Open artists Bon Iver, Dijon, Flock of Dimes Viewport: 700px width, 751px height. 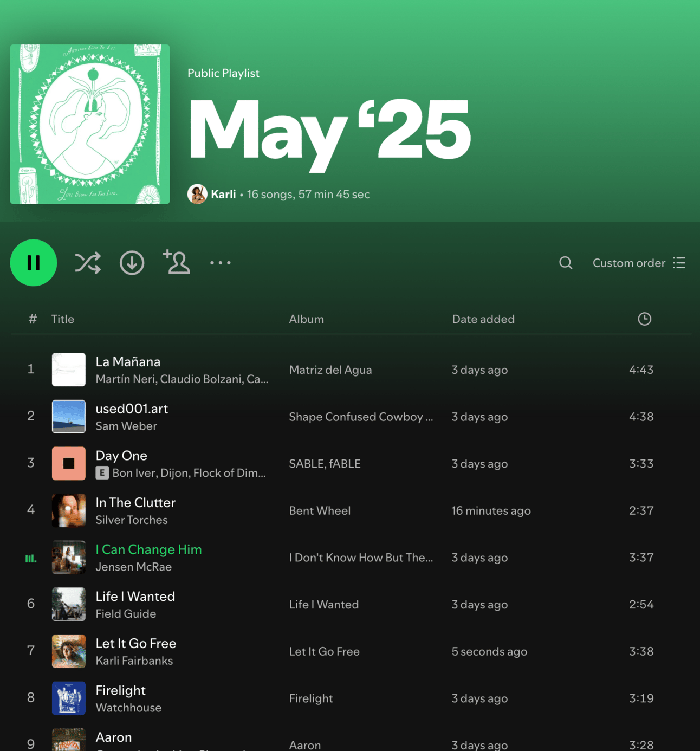[x=189, y=473]
